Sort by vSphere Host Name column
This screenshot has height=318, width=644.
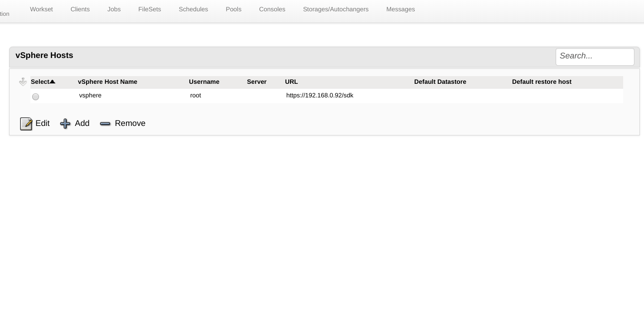(x=107, y=82)
